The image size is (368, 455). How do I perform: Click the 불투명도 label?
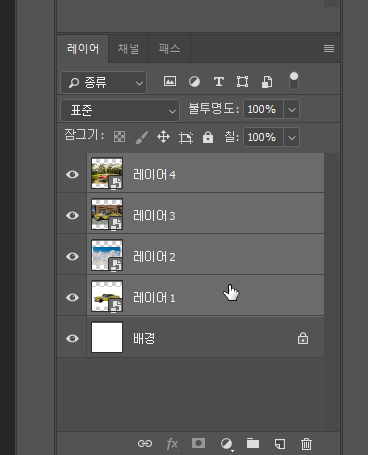[214, 109]
